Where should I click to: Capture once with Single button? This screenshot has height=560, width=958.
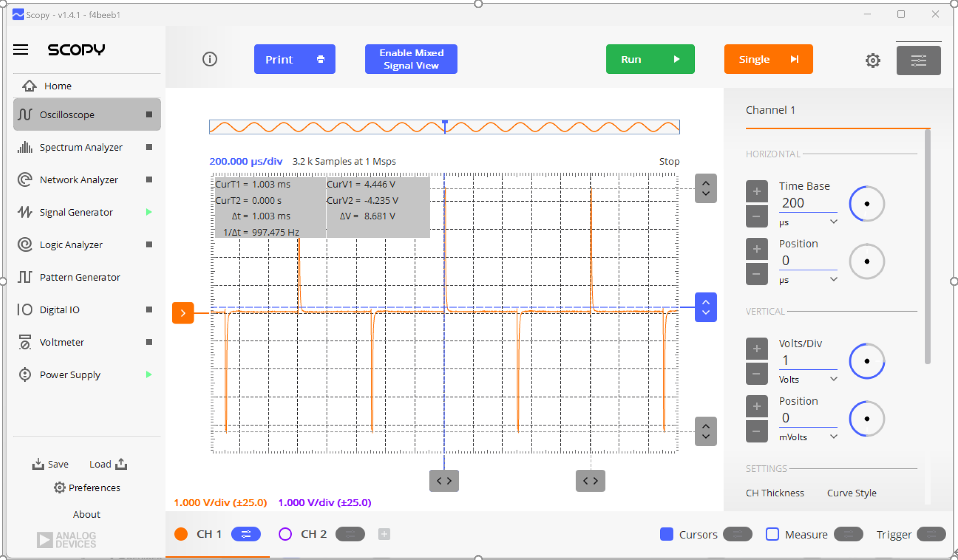pyautogui.click(x=768, y=59)
